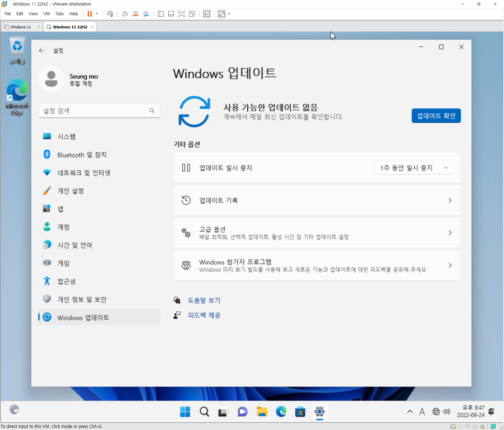Open 시간 및 언어 settings
The height and width of the screenshot is (430, 504).
point(99,245)
